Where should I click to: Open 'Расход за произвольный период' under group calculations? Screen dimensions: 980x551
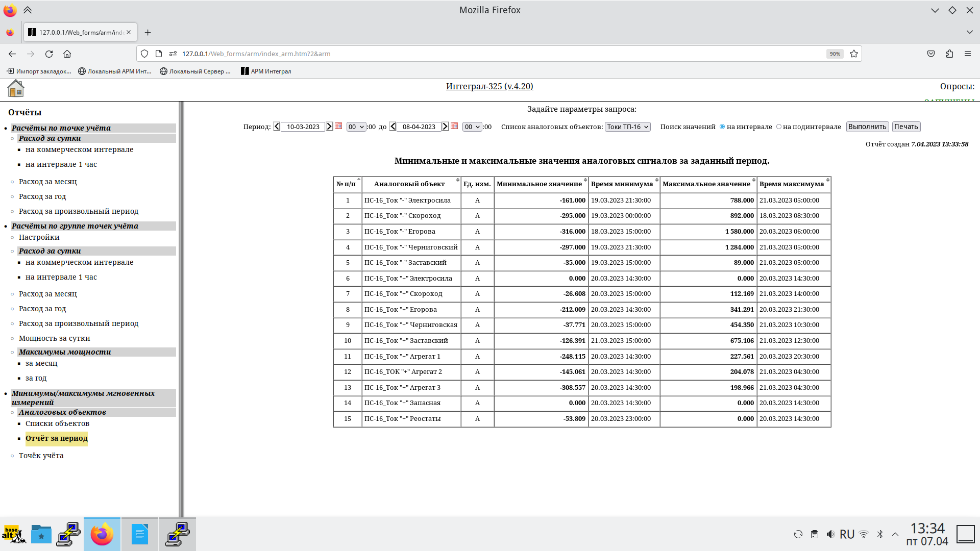(79, 323)
